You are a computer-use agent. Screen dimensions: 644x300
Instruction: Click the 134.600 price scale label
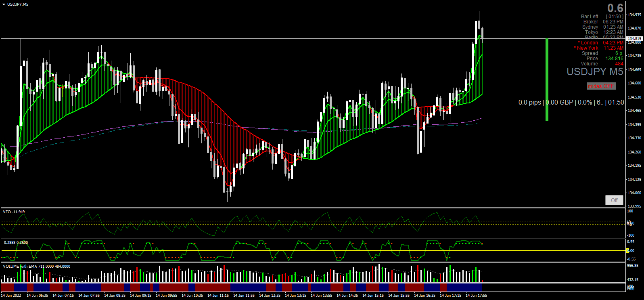[635, 83]
